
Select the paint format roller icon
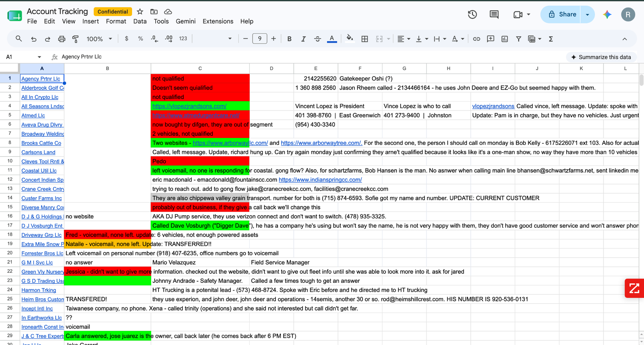coord(75,39)
